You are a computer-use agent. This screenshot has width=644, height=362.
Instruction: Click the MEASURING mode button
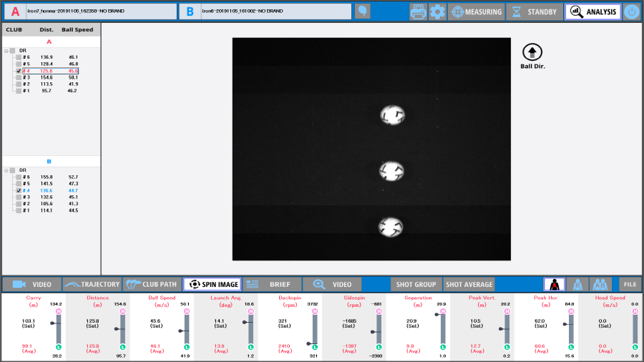476,12
